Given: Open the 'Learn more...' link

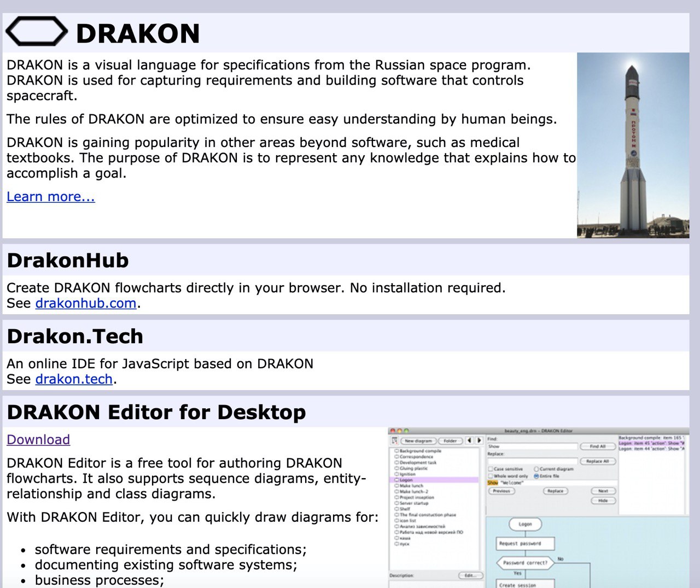Looking at the screenshot, I should [x=51, y=197].
